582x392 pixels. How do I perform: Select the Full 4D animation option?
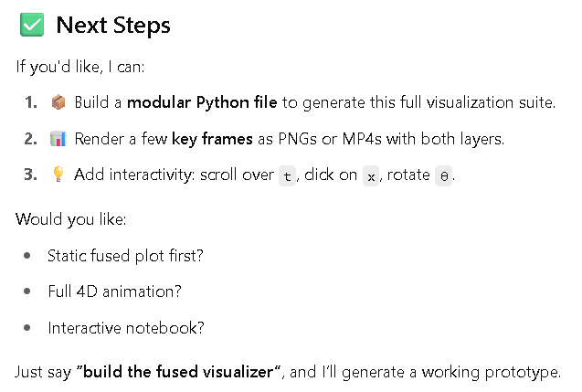pyautogui.click(x=115, y=291)
